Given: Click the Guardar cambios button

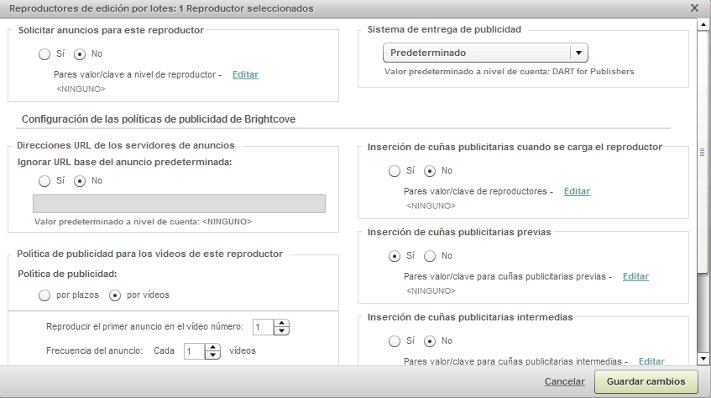Looking at the screenshot, I should [646, 382].
